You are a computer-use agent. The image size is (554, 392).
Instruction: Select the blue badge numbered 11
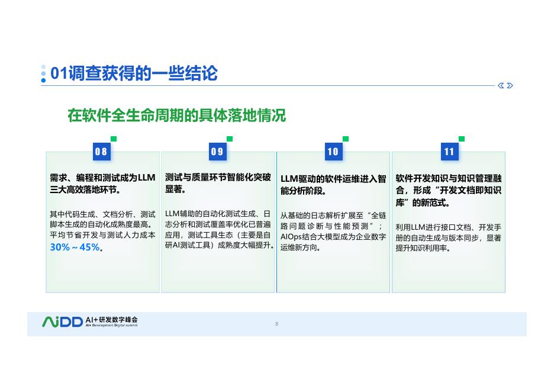[x=449, y=152]
